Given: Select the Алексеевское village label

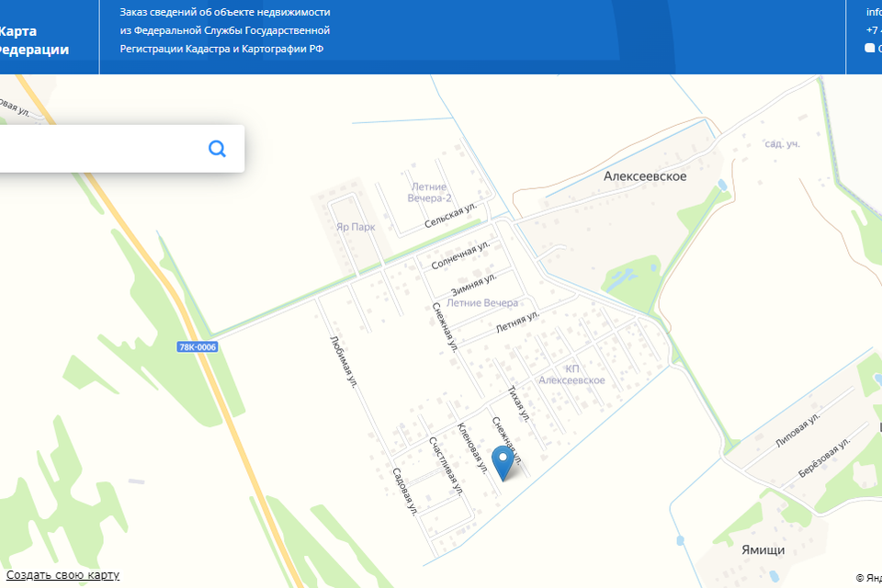Looking at the screenshot, I should coord(645,176).
